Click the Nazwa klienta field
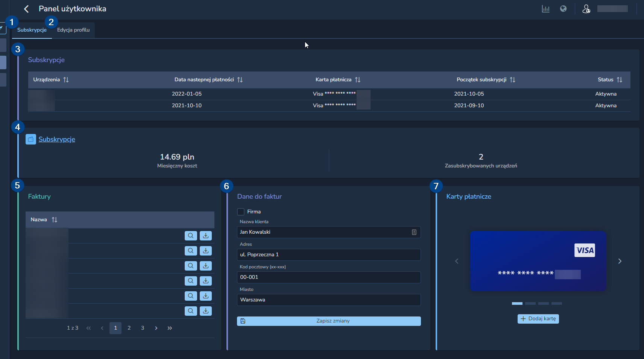The height and width of the screenshot is (359, 644). click(x=329, y=232)
